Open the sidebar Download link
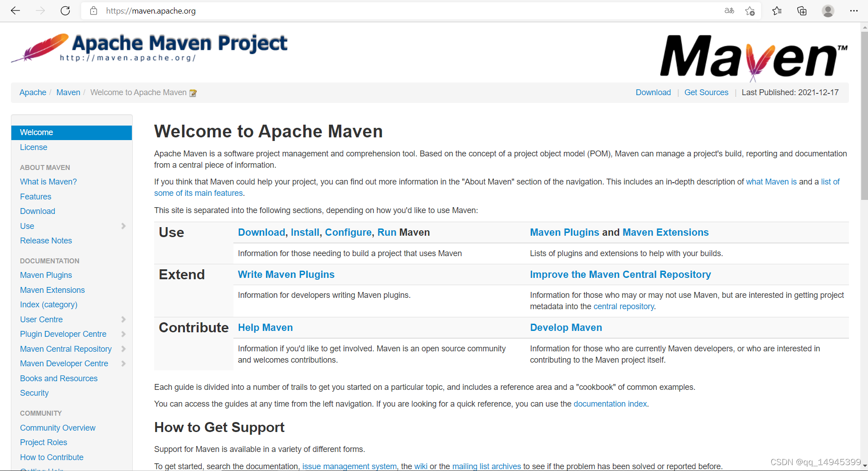 (x=38, y=211)
